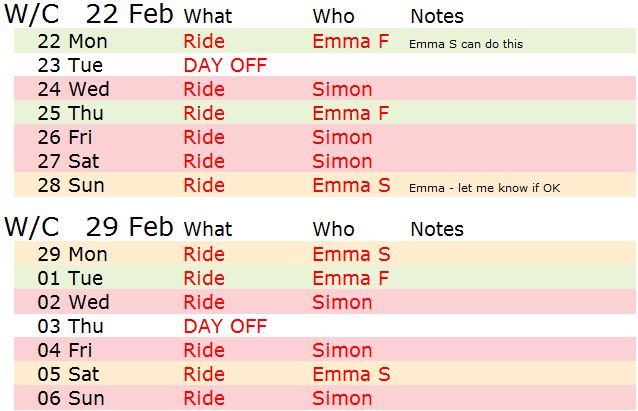Click 'Simon' on the 27 Sat row
The width and height of the screenshot is (638, 411).
pyautogui.click(x=342, y=162)
